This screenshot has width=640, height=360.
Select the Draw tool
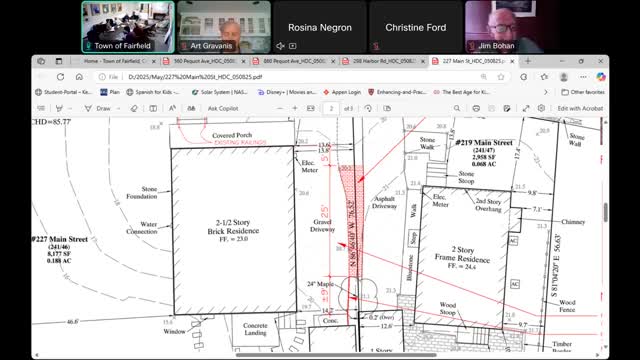coord(98,109)
